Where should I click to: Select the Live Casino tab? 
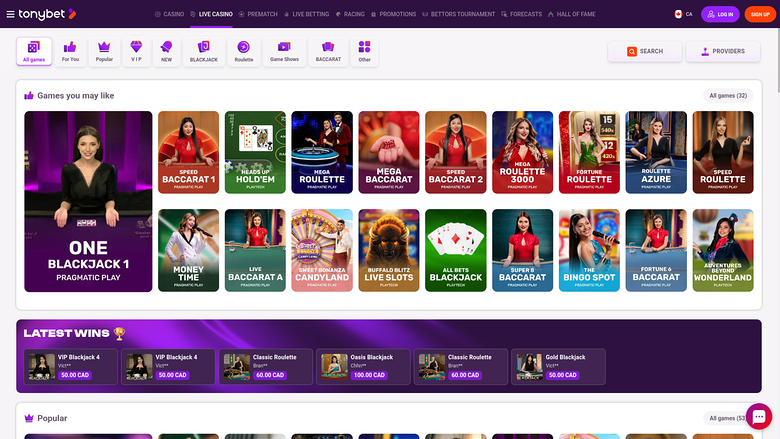coord(211,14)
